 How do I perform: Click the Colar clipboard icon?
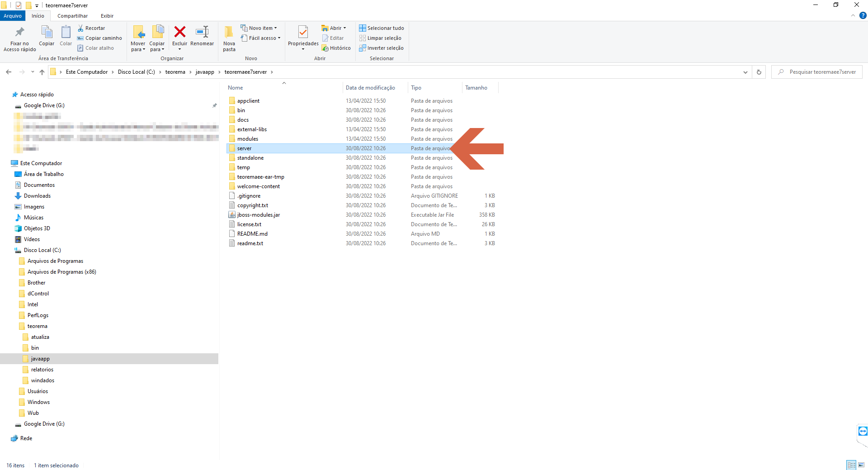(66, 33)
